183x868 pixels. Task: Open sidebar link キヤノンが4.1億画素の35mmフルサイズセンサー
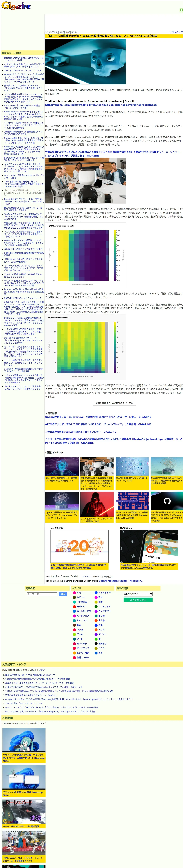(24, 176)
